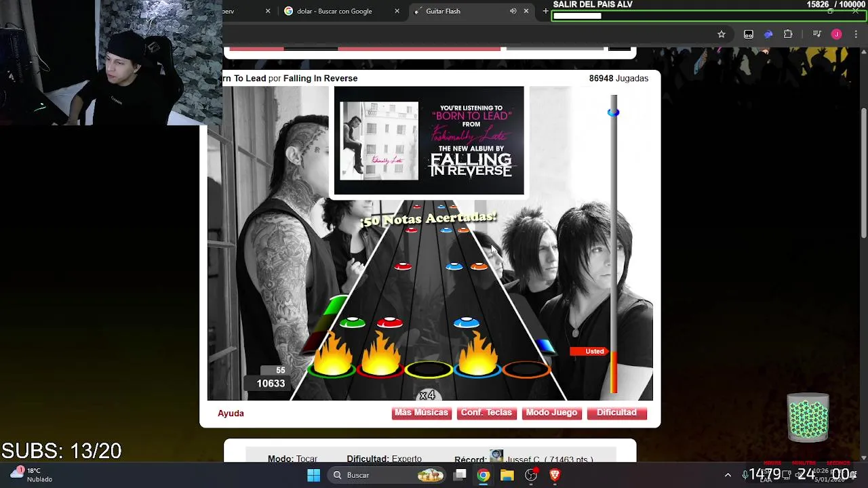This screenshot has height=488, width=868.
Task: Click the green fret button on the guitar track
Action: 332,370
